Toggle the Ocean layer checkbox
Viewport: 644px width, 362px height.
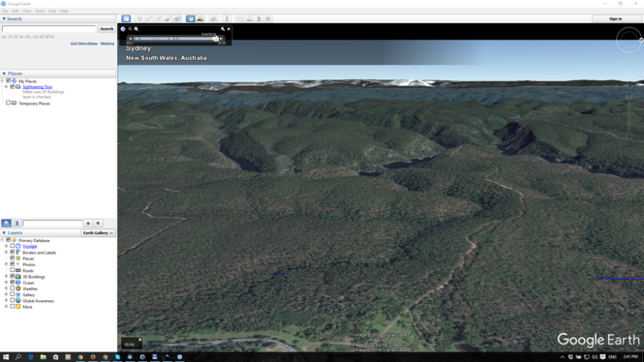click(13, 283)
